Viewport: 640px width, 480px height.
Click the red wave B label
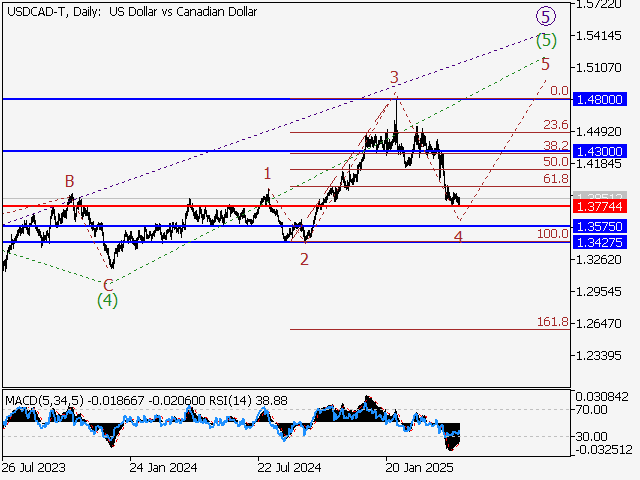click(70, 181)
